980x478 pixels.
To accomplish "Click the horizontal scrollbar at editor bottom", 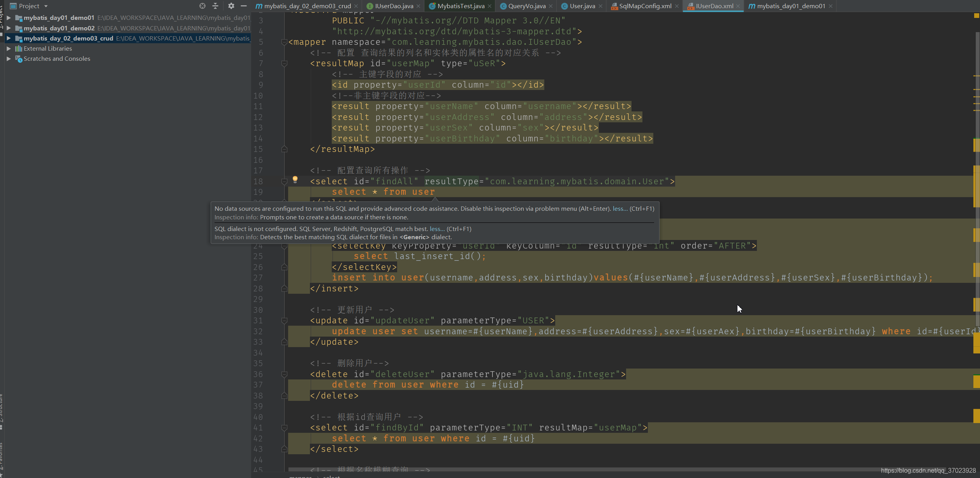I will (x=584, y=470).
